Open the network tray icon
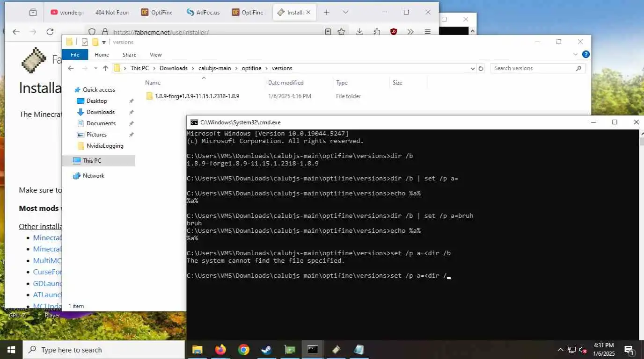Screen dimensions: 644x359 tap(571, 350)
